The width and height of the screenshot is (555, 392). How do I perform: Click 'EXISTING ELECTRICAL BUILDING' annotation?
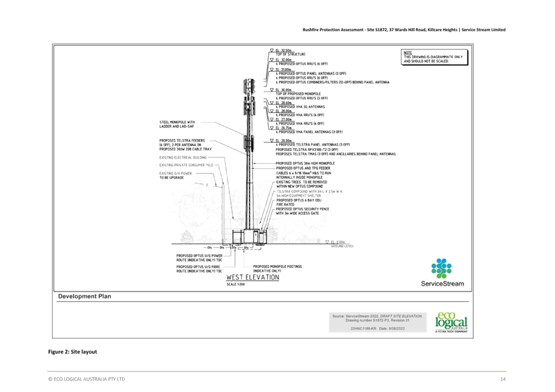[182, 158]
